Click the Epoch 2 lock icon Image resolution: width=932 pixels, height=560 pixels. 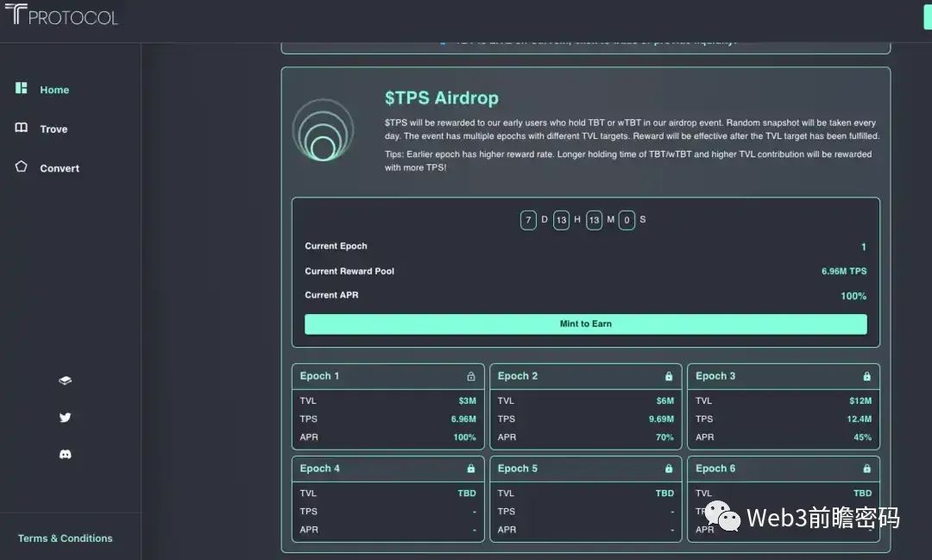tap(668, 376)
